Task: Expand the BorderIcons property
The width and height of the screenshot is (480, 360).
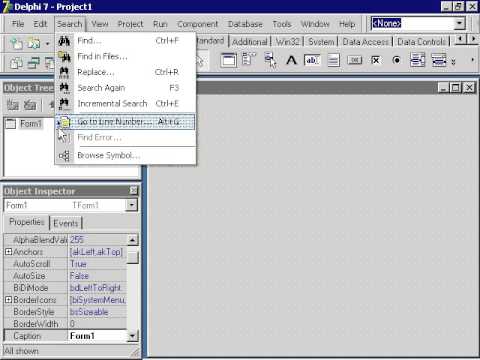Action: tap(9, 300)
